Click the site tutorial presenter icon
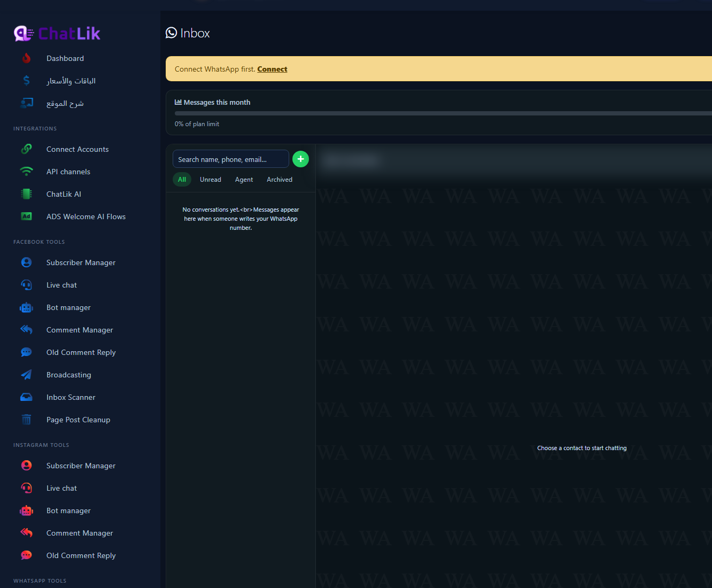The image size is (712, 588). 26,103
